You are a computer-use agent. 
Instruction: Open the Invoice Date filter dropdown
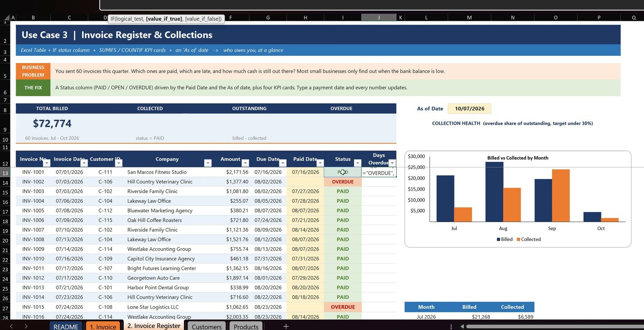pyautogui.click(x=84, y=163)
